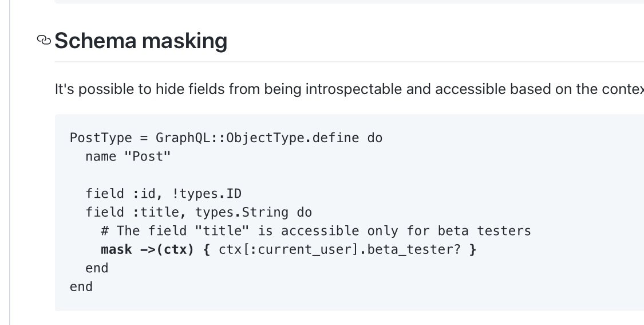Click the PostType constant in code

101,138
